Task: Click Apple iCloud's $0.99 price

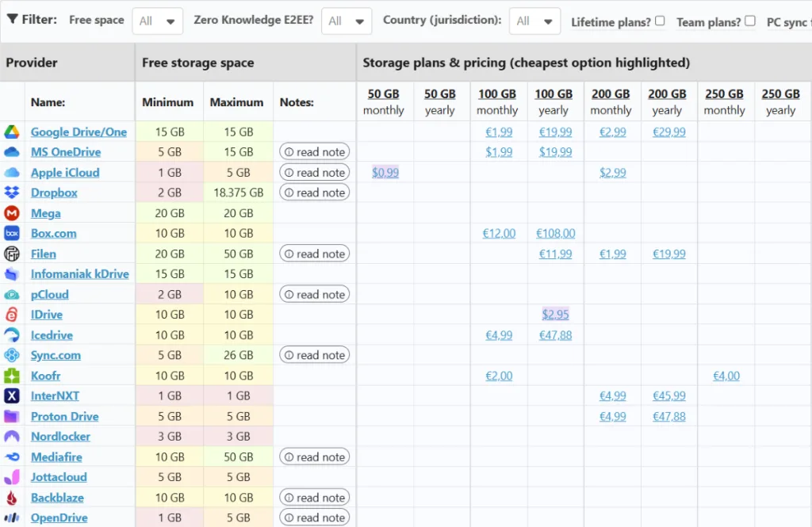Action: [385, 173]
